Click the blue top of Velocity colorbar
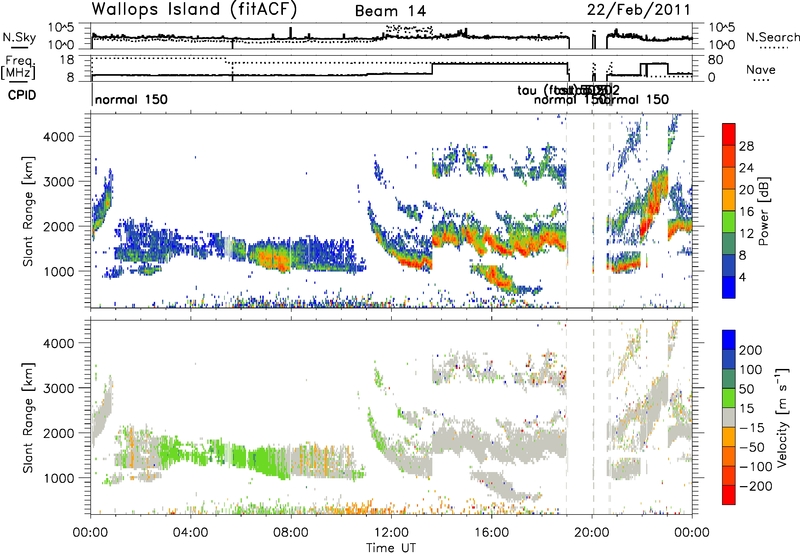 tap(729, 339)
